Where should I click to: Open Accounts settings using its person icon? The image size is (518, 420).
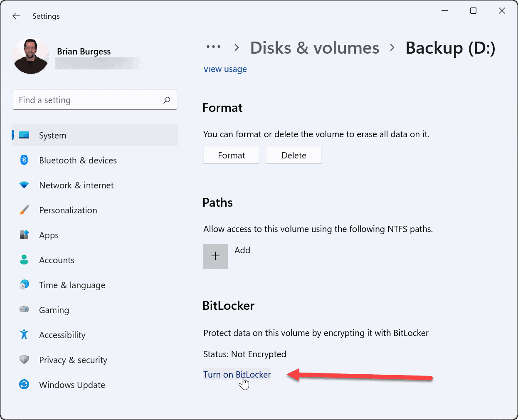pos(24,260)
